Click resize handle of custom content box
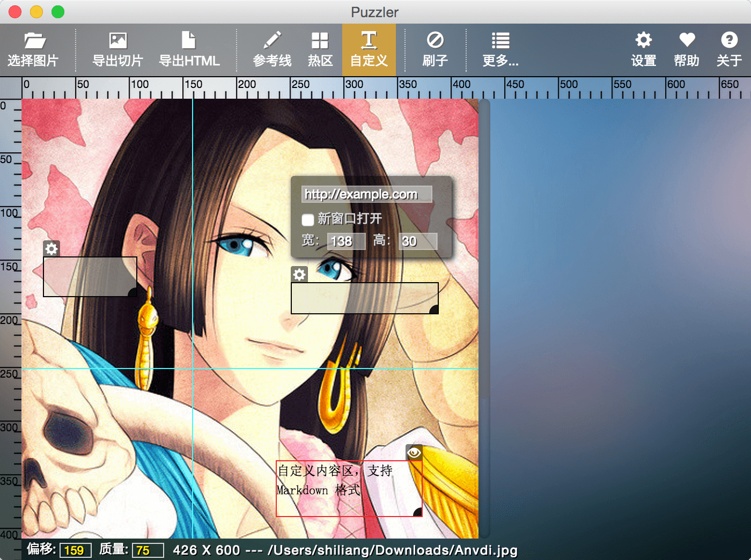The height and width of the screenshot is (560, 751). 418,512
